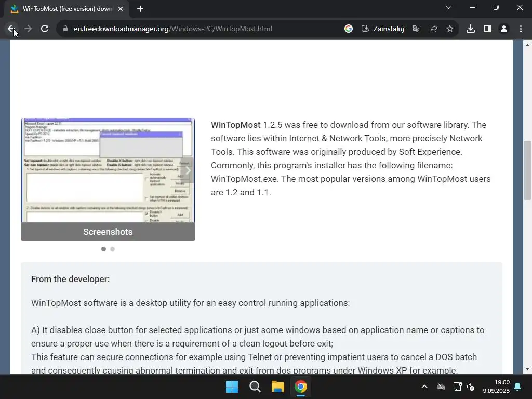Click the muted volume tray icon
The width and height of the screenshot is (532, 399).
tap(471, 387)
